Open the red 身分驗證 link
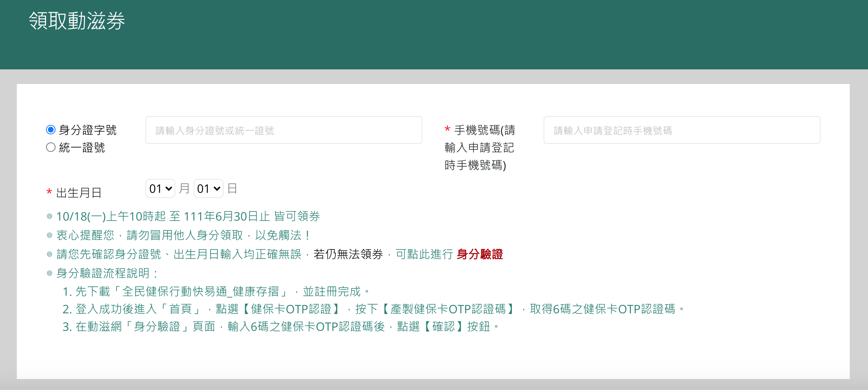Screen dimensions: 868x390 pyautogui.click(x=479, y=254)
